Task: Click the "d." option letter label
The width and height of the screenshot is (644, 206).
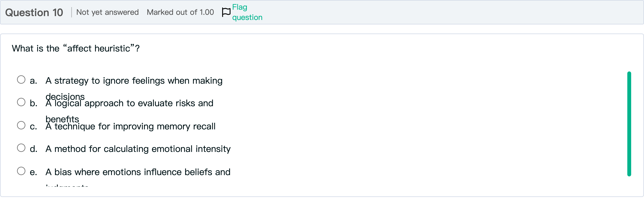Action: click(34, 149)
